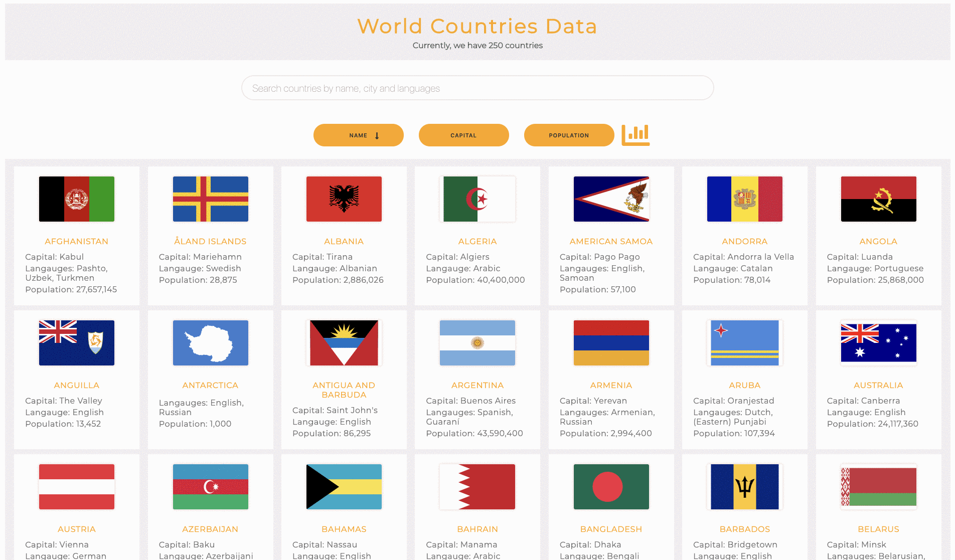This screenshot has height=560, width=955.
Task: Click the Afghanistan flag image
Action: (76, 199)
